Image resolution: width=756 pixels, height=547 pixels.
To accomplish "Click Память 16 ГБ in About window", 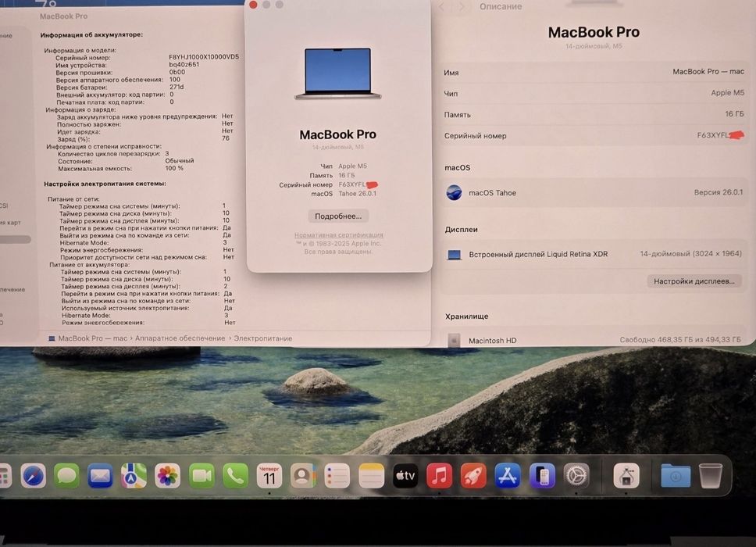I will [332, 175].
